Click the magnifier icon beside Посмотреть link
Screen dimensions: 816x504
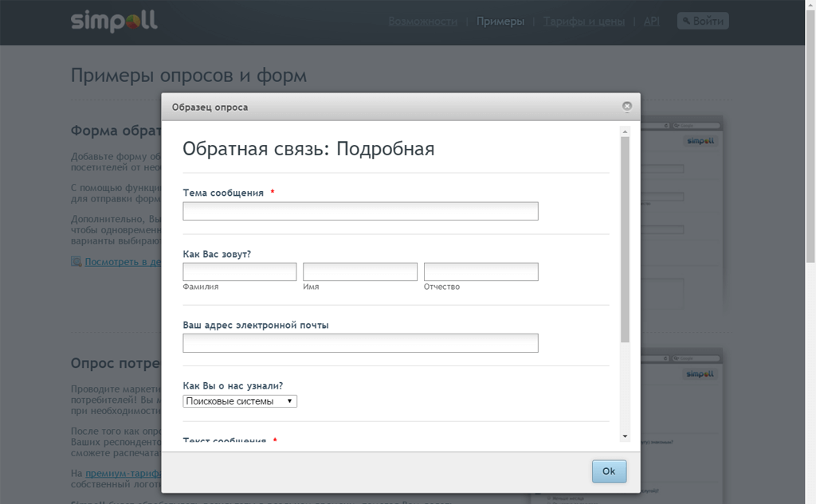[76, 261]
